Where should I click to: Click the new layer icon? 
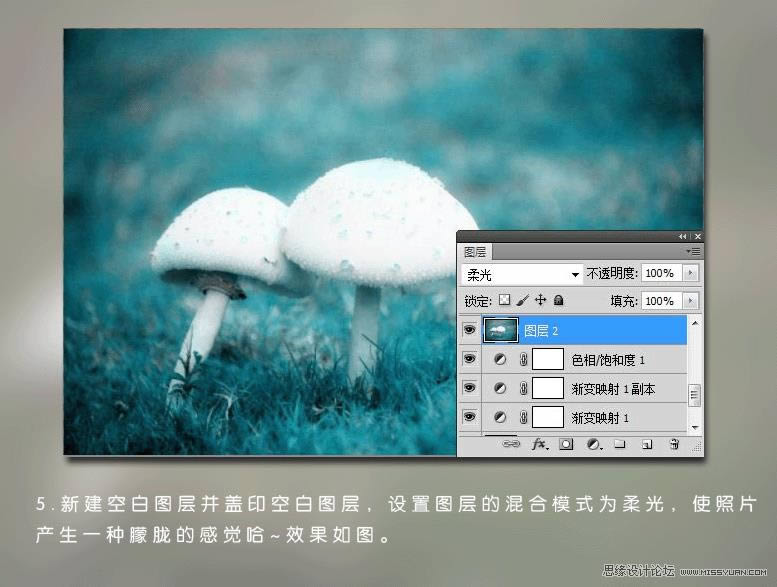pyautogui.click(x=647, y=445)
